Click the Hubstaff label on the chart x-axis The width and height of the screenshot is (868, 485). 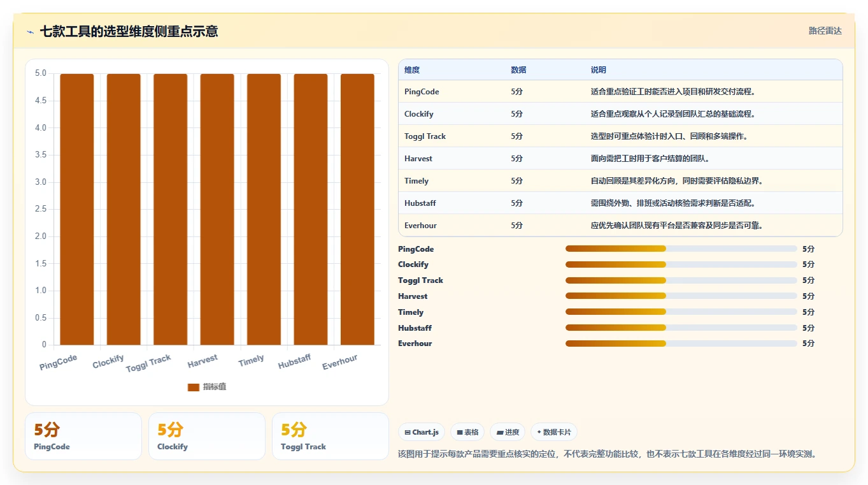coord(295,362)
